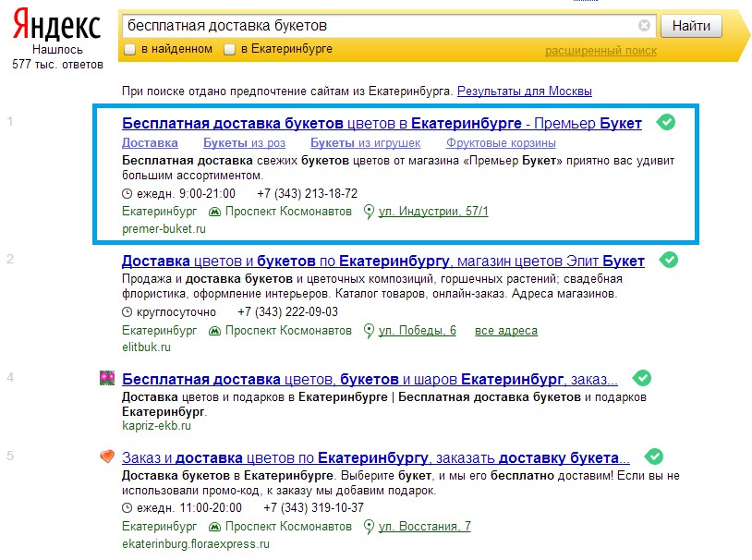
Task: Enable the 'в Екатеринбурге' checkbox
Action: (x=230, y=49)
